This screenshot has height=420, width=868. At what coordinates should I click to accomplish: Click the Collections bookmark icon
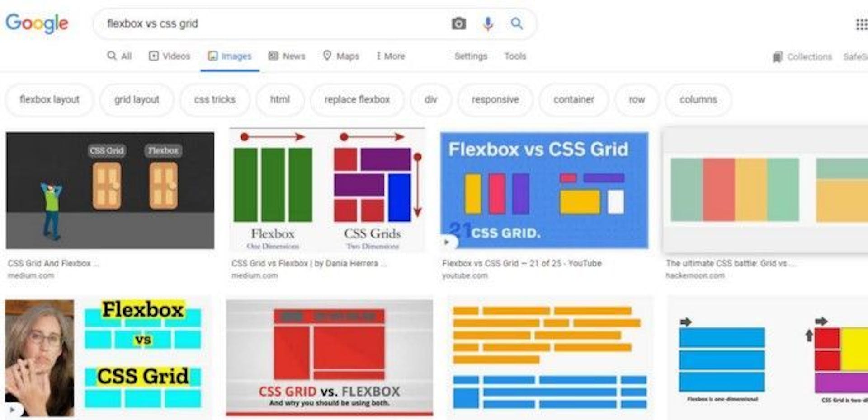(x=777, y=57)
